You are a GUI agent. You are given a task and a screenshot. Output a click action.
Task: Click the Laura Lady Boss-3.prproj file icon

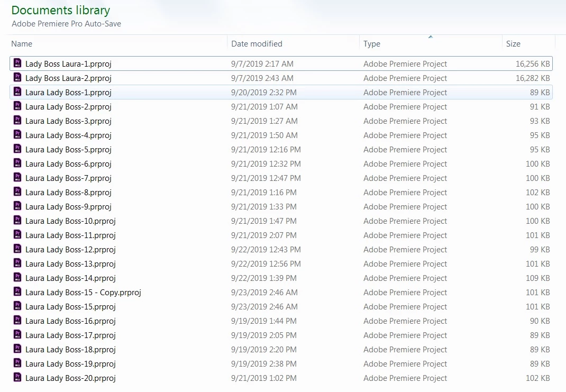coord(17,120)
